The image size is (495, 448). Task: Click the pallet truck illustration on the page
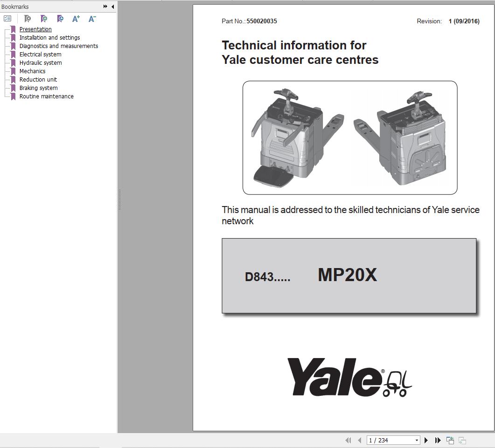(x=350, y=138)
